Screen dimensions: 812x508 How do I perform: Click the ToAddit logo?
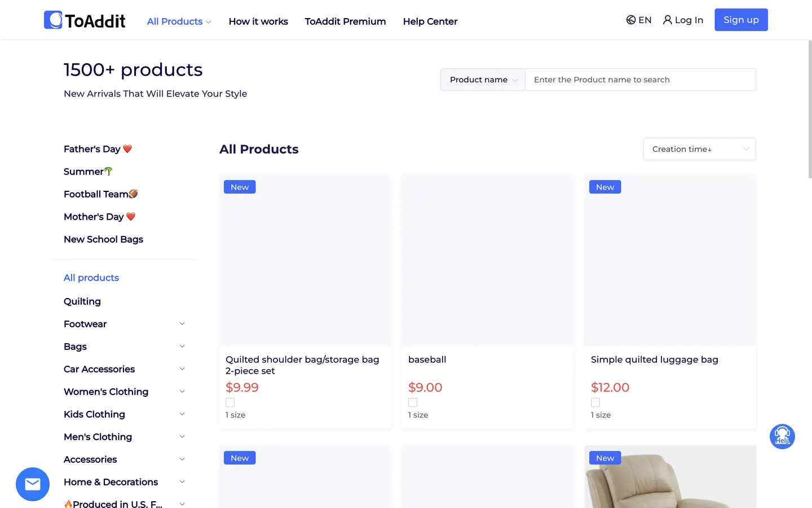85,20
